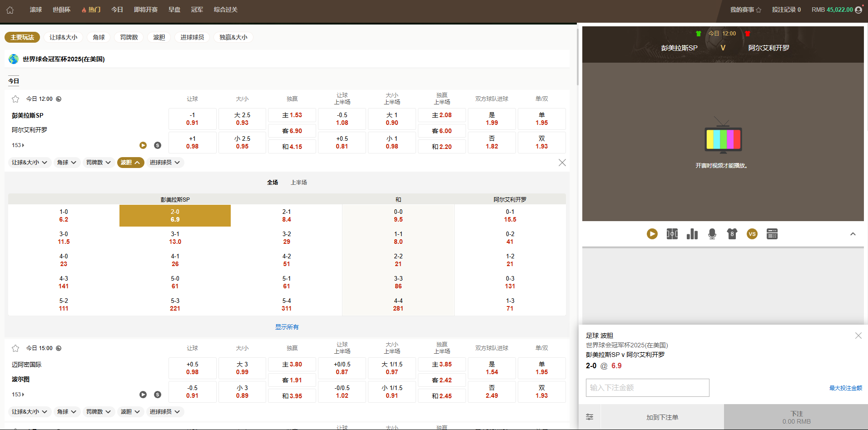Deselect the highlighted 2-0 at 6.9 score

(x=175, y=216)
